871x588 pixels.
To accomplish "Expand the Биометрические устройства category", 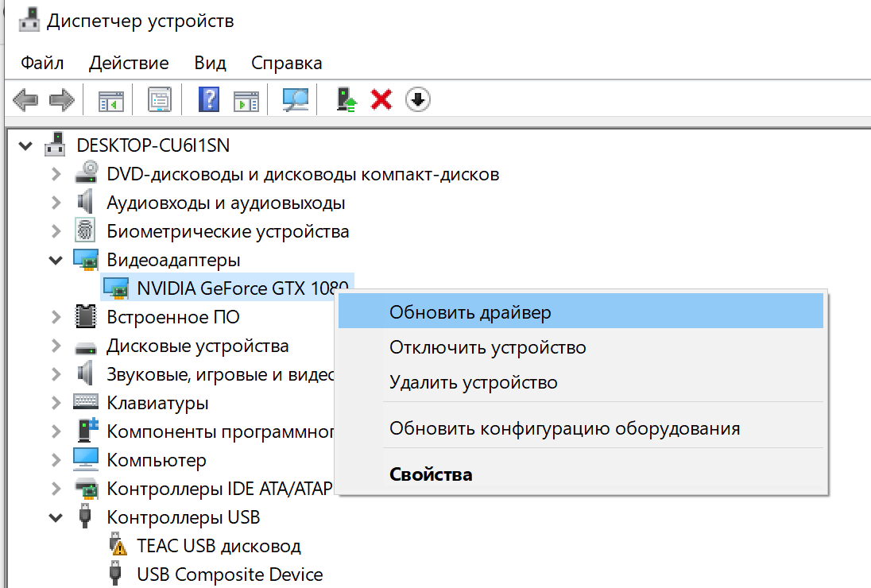I will 56,231.
